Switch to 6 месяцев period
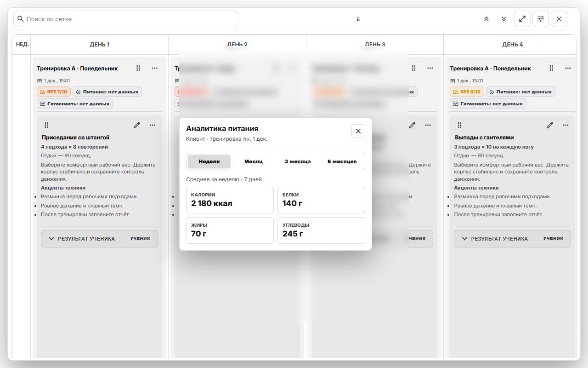This screenshot has height=368, width=588. coord(342,161)
